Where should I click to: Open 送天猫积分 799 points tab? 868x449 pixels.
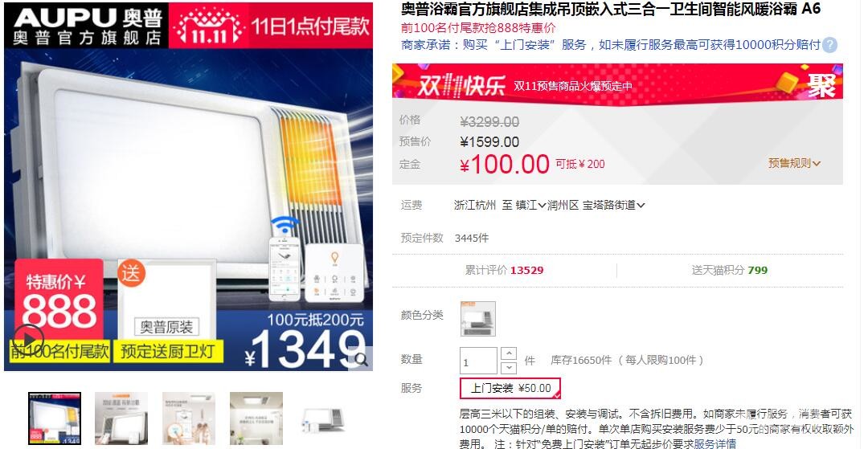tap(729, 270)
